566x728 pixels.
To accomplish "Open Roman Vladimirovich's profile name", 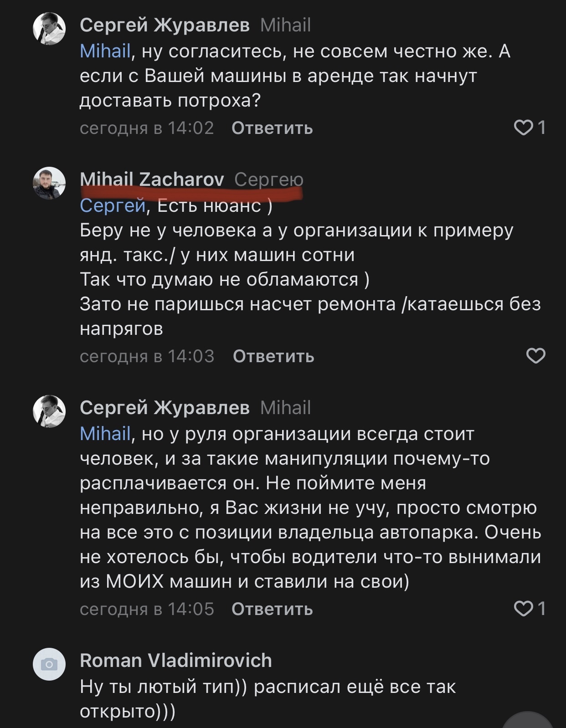I will [x=175, y=660].
